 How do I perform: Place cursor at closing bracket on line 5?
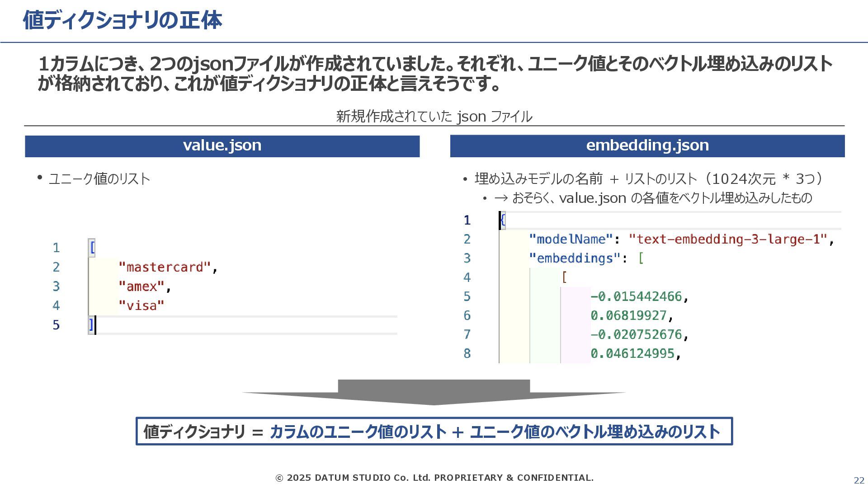pyautogui.click(x=92, y=325)
